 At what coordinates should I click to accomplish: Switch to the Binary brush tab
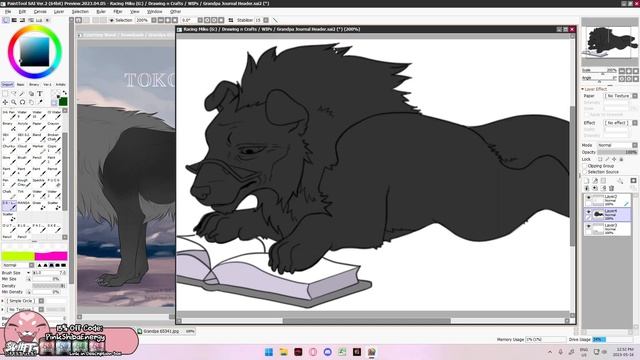coord(34,84)
